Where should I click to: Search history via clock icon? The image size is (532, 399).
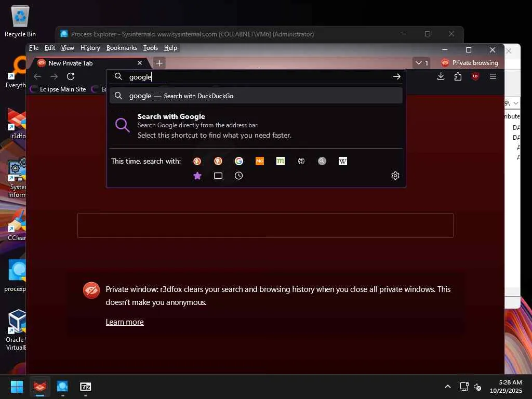pos(239,176)
